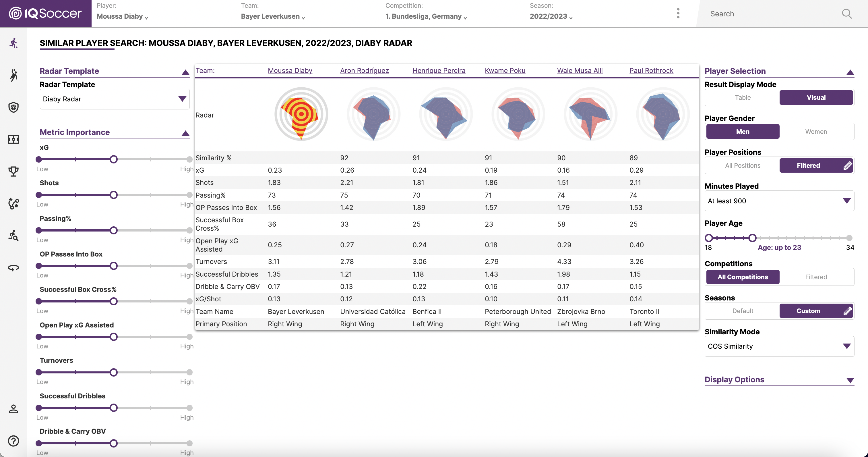868x457 pixels.
Task: Click the search magnifier icon
Action: click(846, 14)
